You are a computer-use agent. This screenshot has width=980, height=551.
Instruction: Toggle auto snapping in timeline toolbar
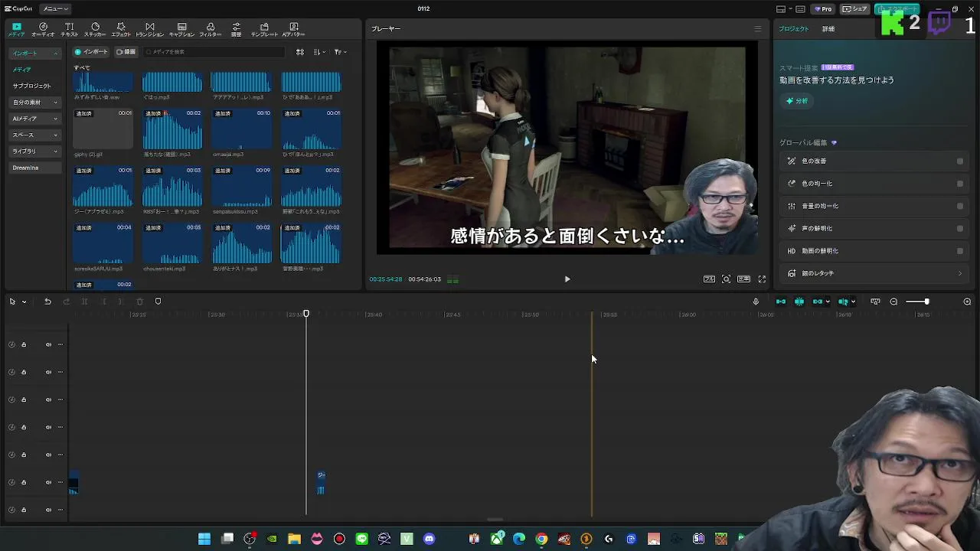click(x=799, y=302)
